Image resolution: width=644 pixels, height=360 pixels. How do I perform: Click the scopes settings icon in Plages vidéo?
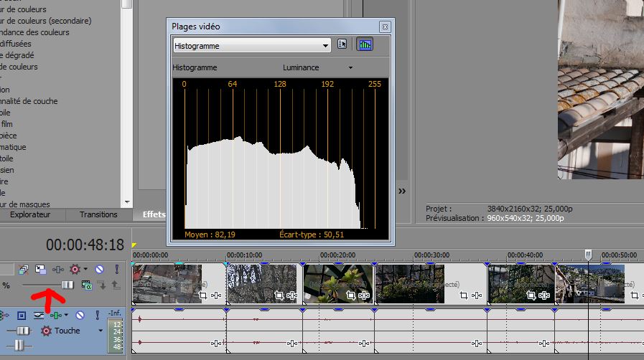pyautogui.click(x=342, y=44)
